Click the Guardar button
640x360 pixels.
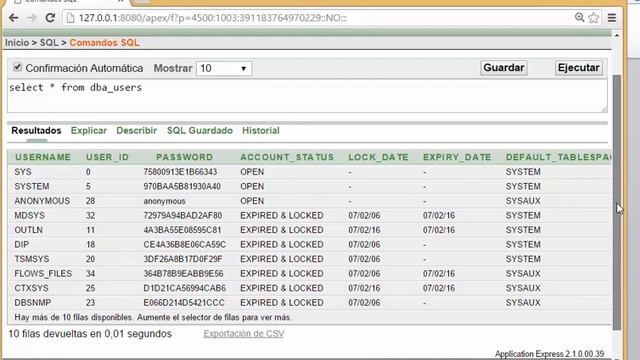[x=504, y=68]
